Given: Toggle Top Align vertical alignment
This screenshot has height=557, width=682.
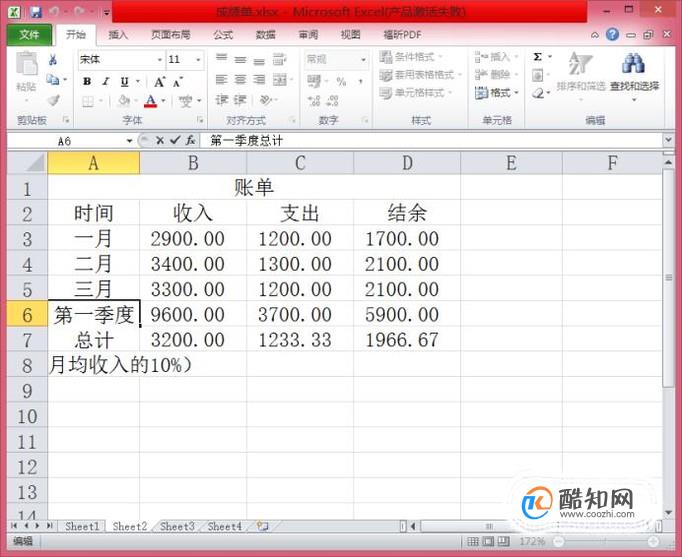Looking at the screenshot, I should pos(222,58).
